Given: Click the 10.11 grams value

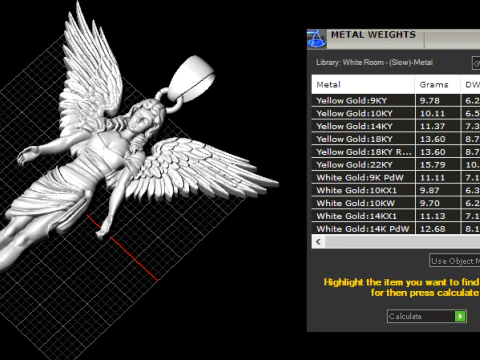Looking at the screenshot, I should point(432,113).
